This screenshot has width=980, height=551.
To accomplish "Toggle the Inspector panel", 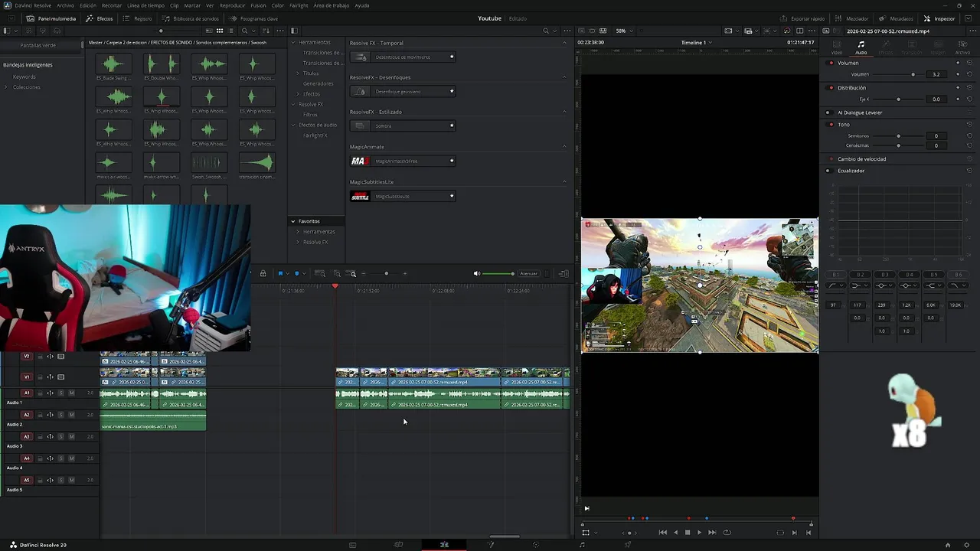I will tap(939, 18).
